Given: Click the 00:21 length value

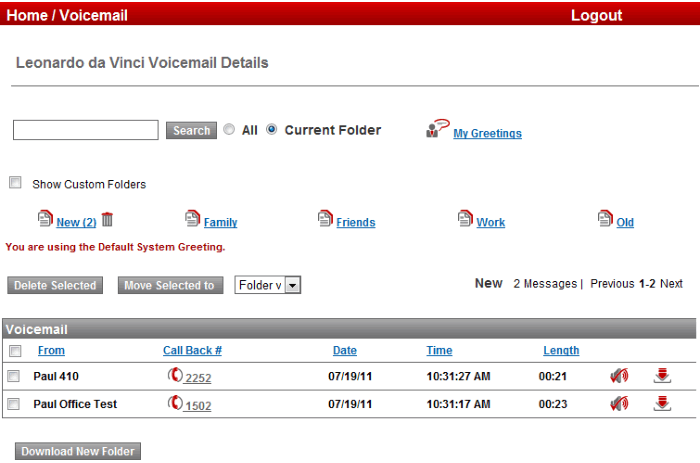Looking at the screenshot, I should pos(553,376).
